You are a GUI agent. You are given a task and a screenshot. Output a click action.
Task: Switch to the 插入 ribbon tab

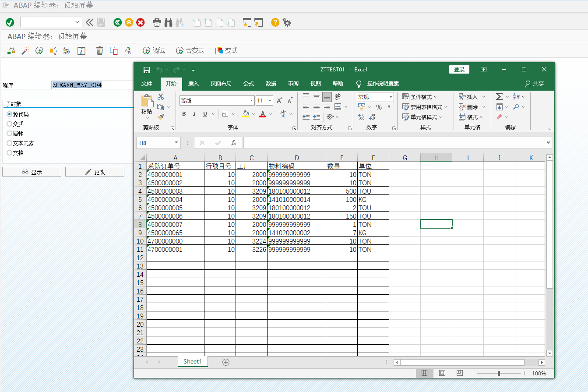(x=195, y=84)
